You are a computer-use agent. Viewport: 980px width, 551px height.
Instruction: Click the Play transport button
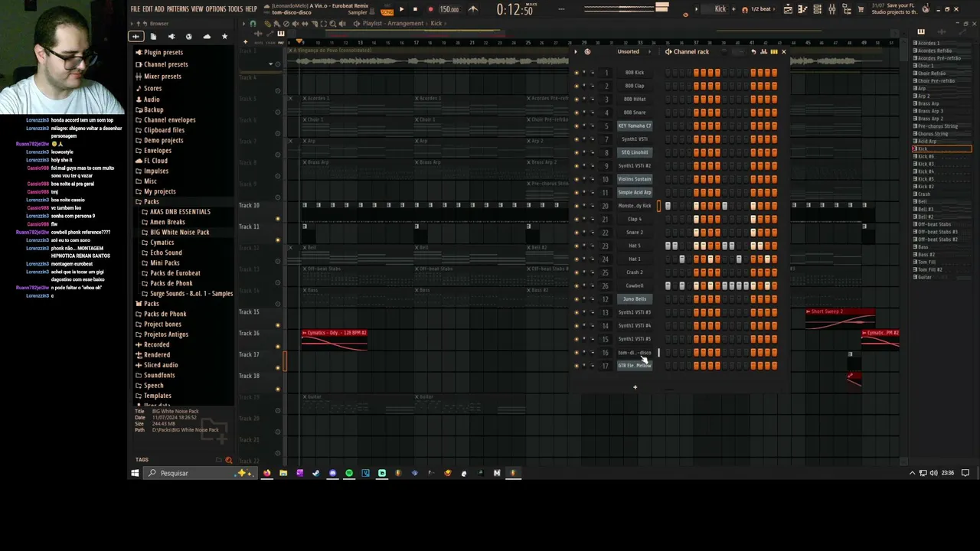pyautogui.click(x=401, y=10)
